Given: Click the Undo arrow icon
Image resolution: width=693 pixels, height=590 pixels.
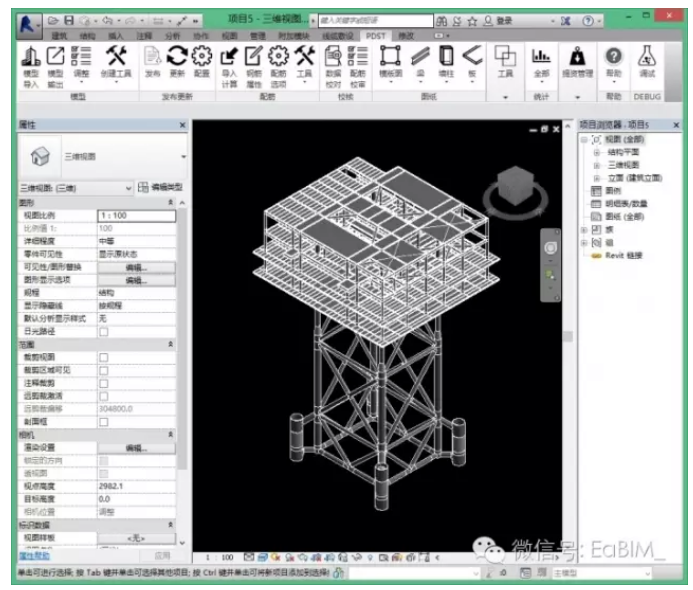Looking at the screenshot, I should pyautogui.click(x=107, y=20).
